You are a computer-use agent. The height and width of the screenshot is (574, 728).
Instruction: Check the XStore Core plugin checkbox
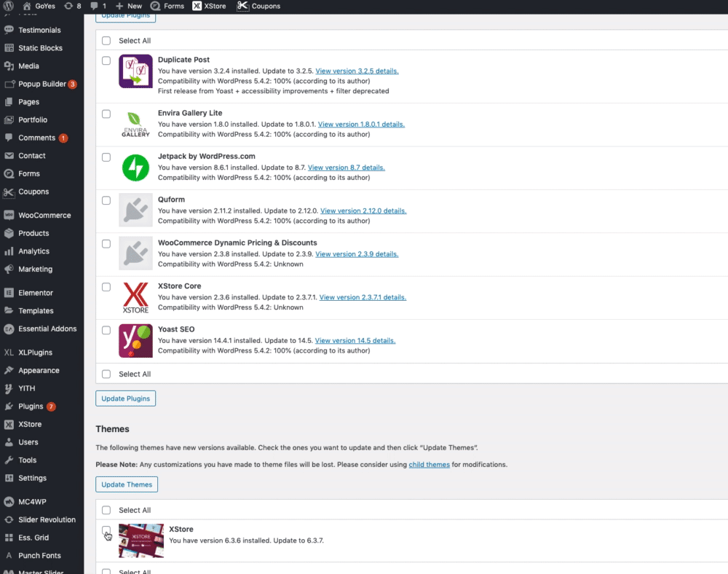click(106, 286)
